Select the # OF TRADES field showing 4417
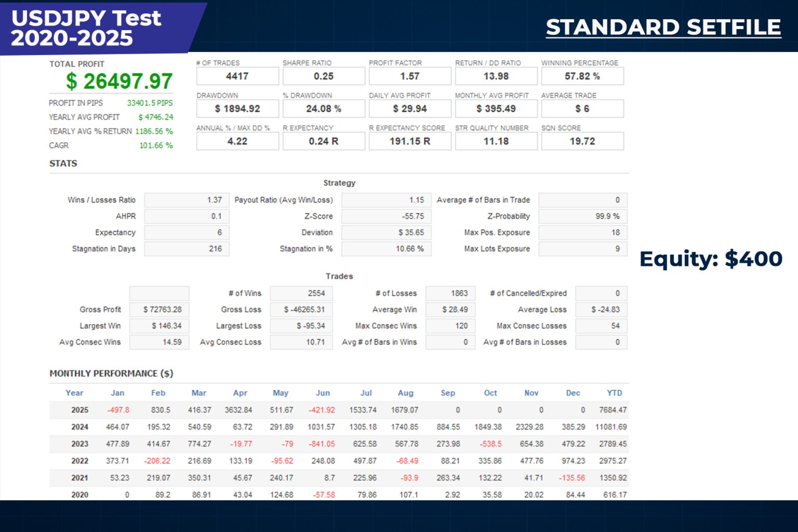This screenshot has width=798, height=532. (x=237, y=76)
